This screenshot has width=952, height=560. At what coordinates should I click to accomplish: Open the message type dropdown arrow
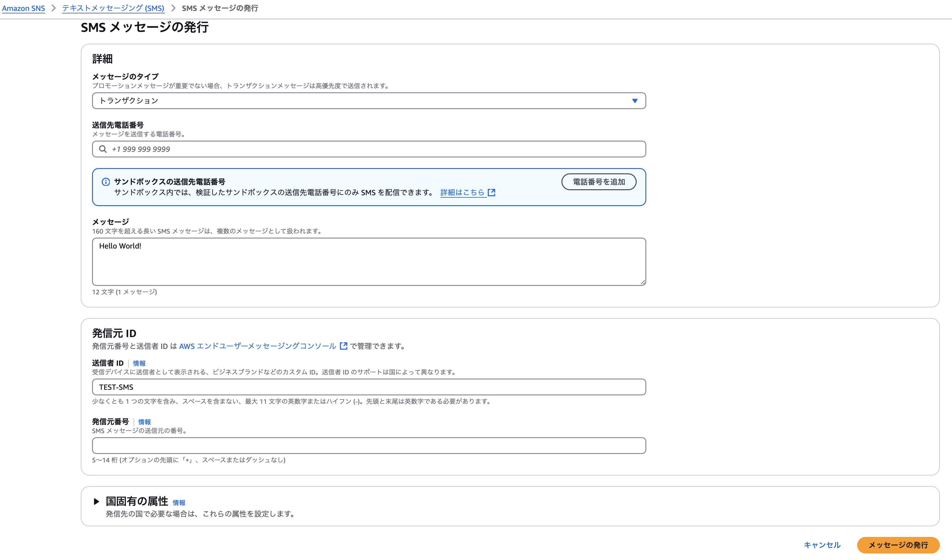635,101
